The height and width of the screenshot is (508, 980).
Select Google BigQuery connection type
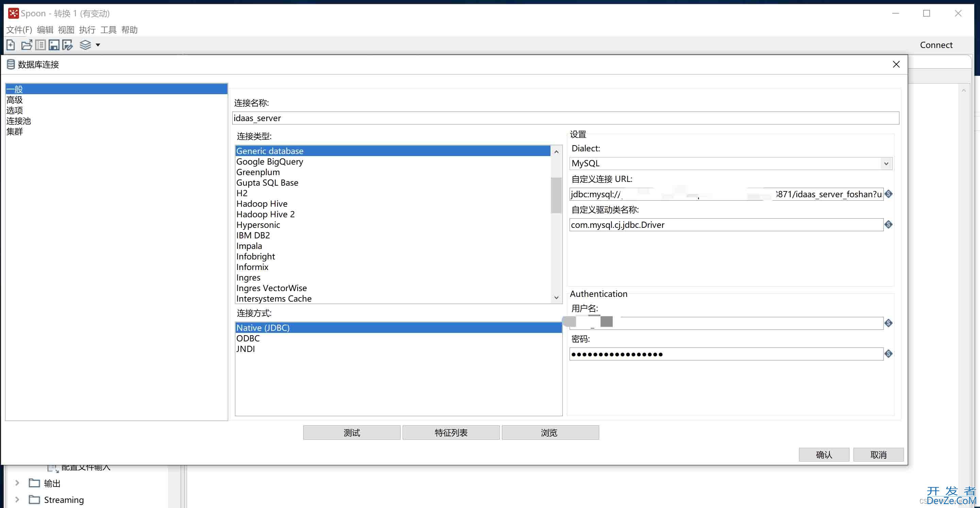pos(393,162)
